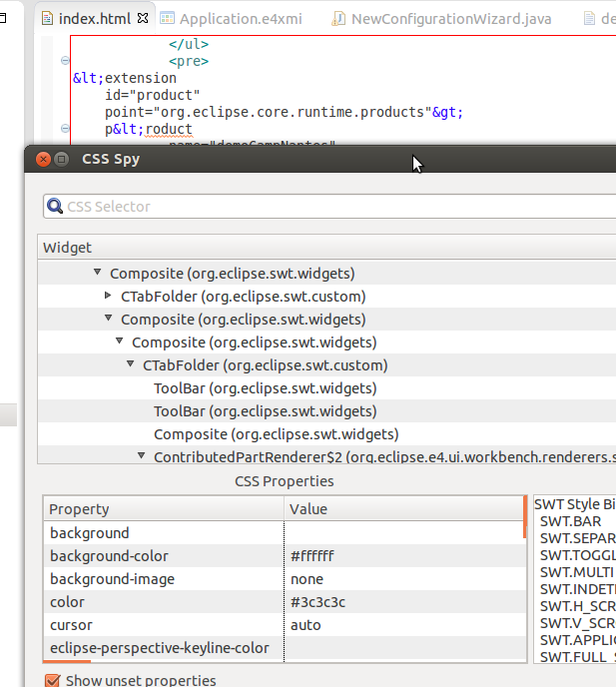The image size is (616, 687).
Task: Collapse the ContributedPartRenderer$2 node
Action: (141, 455)
